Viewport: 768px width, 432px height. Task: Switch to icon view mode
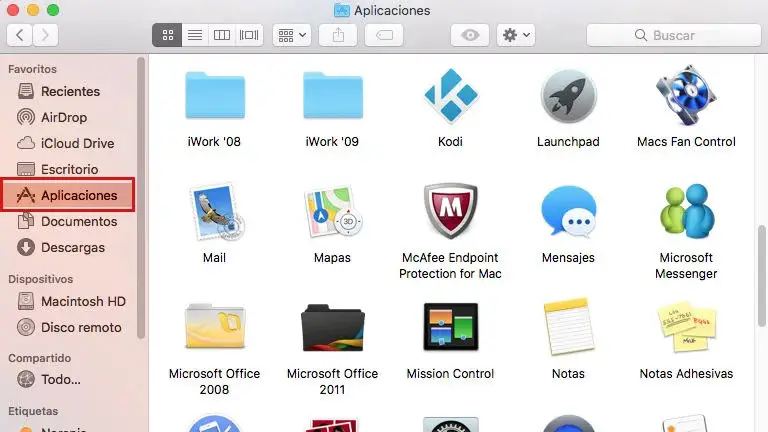168,35
